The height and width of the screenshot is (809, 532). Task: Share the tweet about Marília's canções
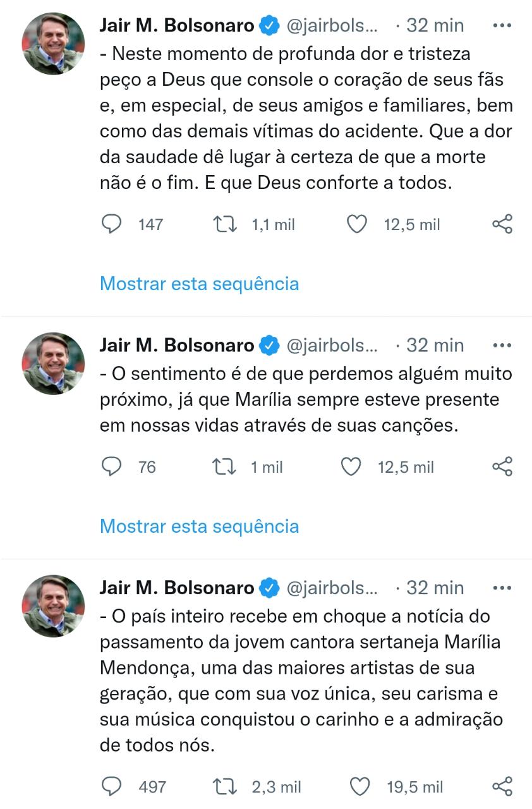tap(502, 467)
